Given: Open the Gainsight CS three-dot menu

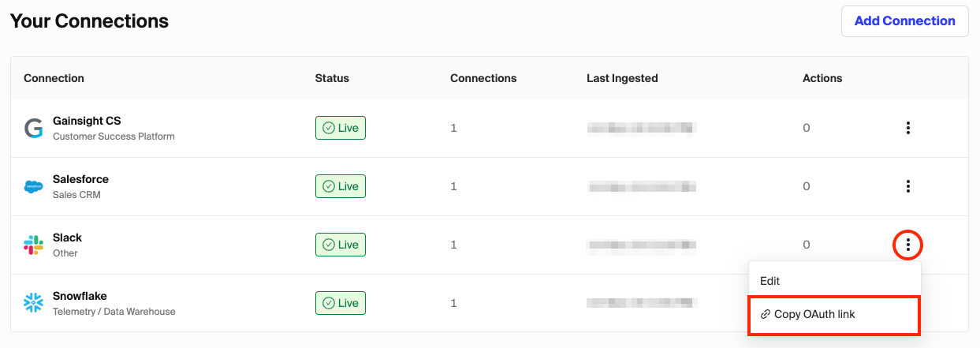Looking at the screenshot, I should pos(908,128).
